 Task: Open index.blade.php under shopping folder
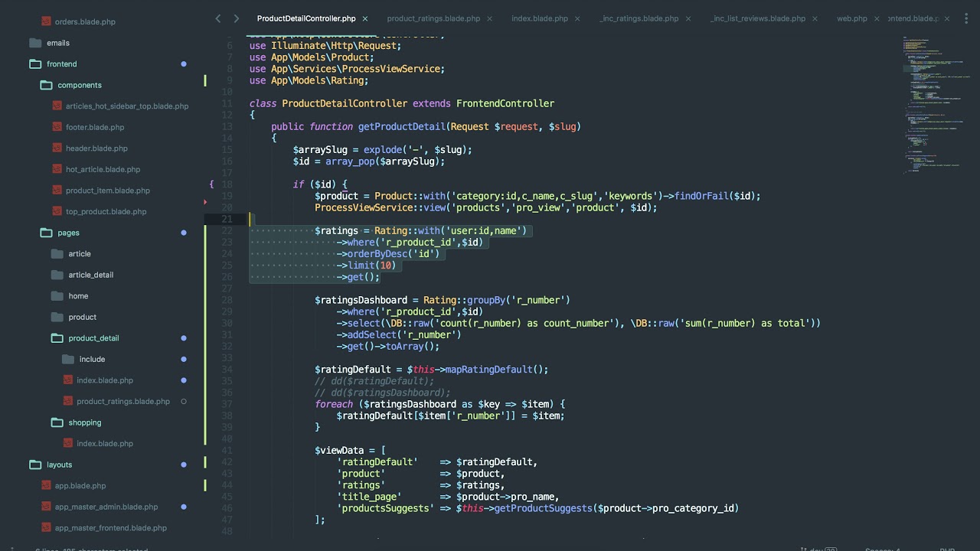(105, 443)
